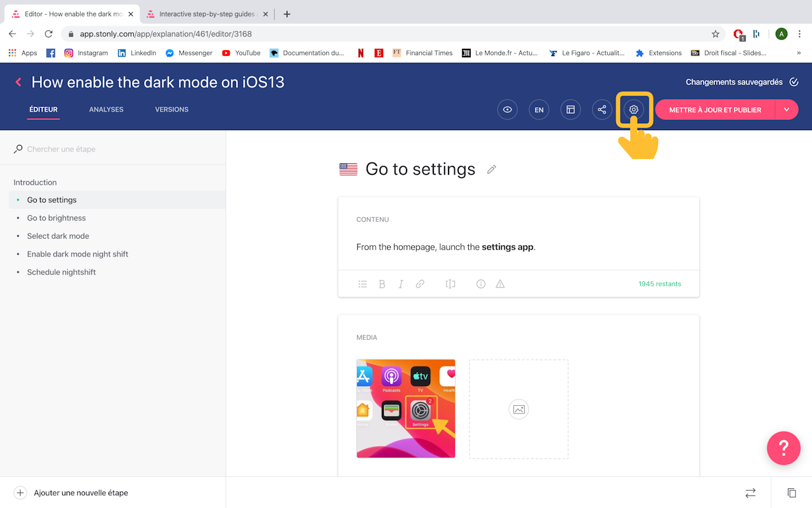The height and width of the screenshot is (508, 812).
Task: Click METTRE À JOUR ET PUBLIER button
Action: coord(715,110)
